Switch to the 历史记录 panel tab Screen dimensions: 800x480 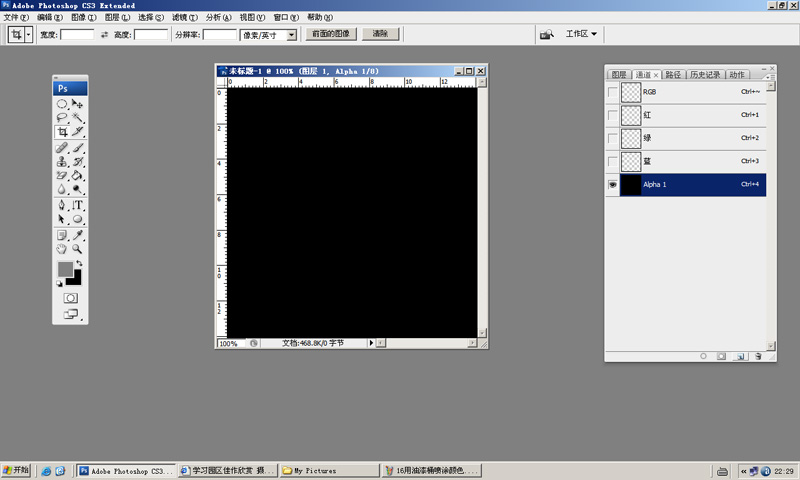(704, 74)
